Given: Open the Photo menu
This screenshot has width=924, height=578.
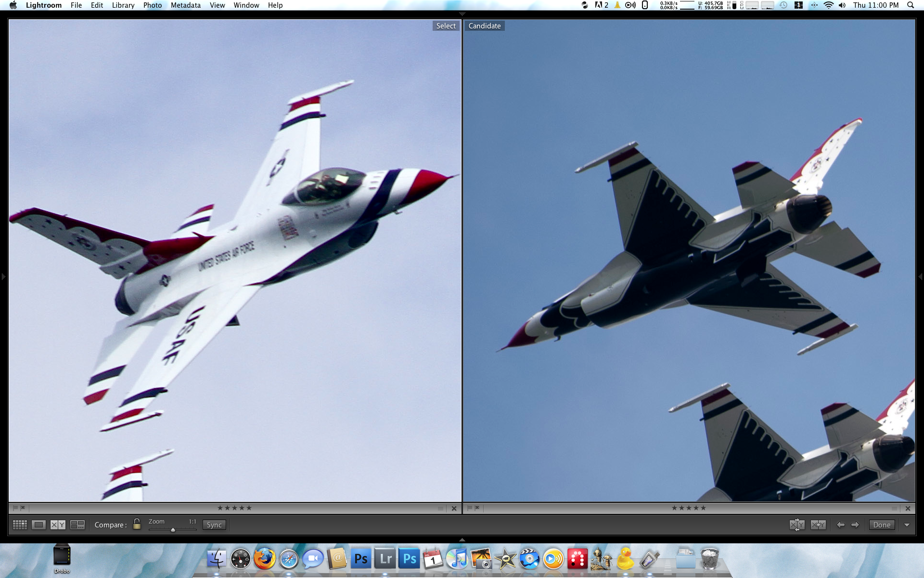Looking at the screenshot, I should click(152, 5).
